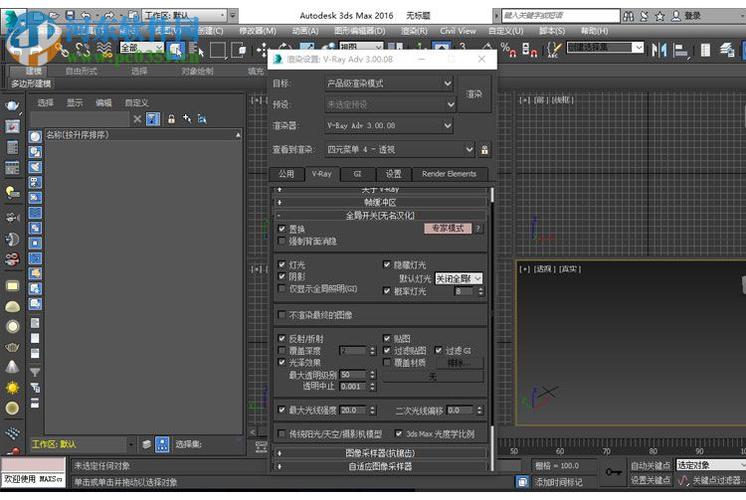Toggle the 隐藏灯光 checkbox
This screenshot has width=746, height=500.
point(387,265)
